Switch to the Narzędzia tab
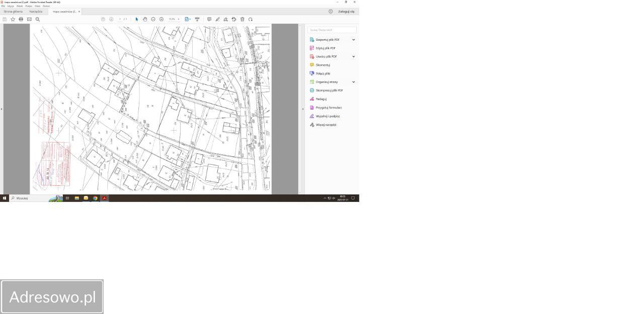Screen dimensions: 644x314 [36, 11]
